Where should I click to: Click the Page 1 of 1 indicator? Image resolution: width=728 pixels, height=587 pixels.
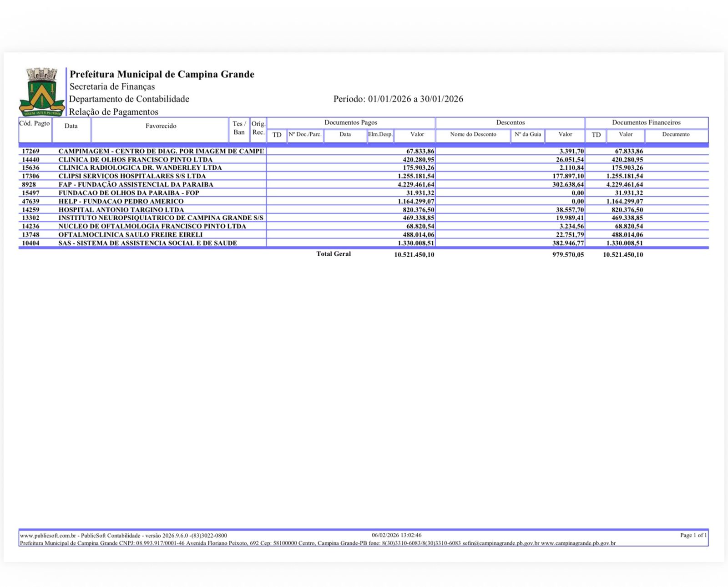click(693, 535)
